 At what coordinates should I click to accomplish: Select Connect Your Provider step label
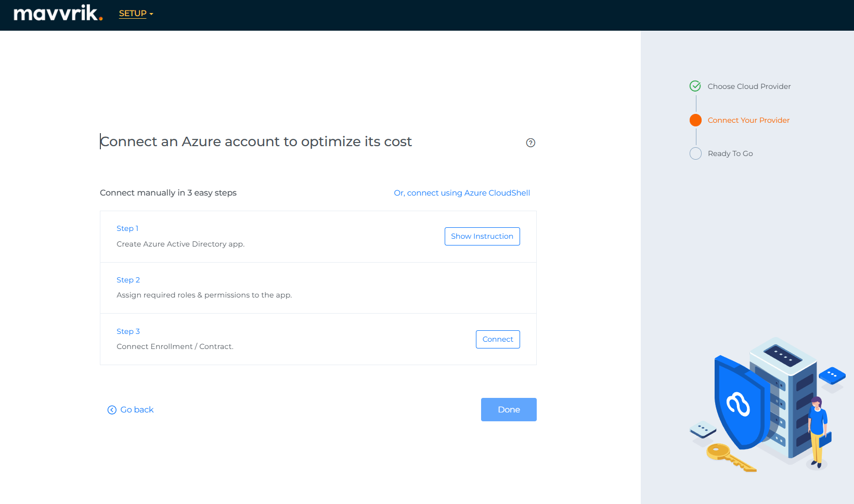(x=748, y=120)
